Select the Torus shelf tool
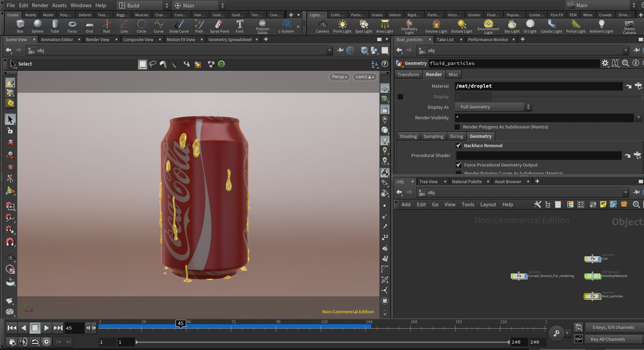The height and width of the screenshot is (350, 644). click(72, 27)
